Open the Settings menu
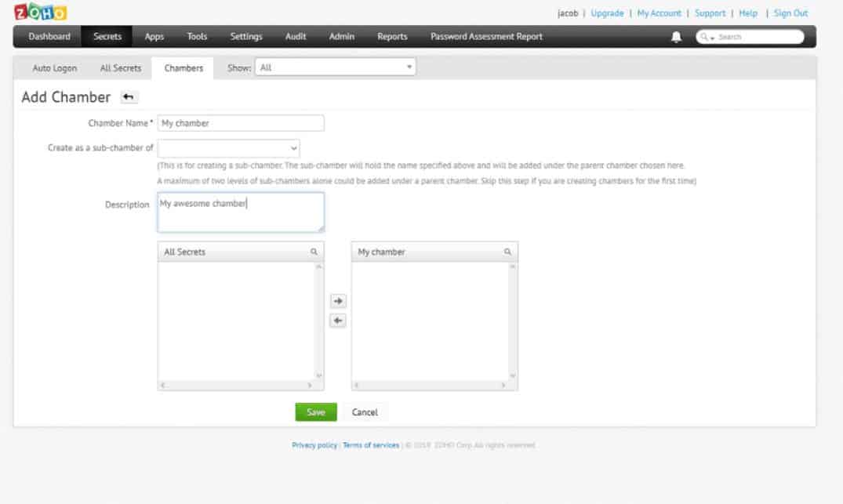Screen dimensions: 843x504 [246, 37]
